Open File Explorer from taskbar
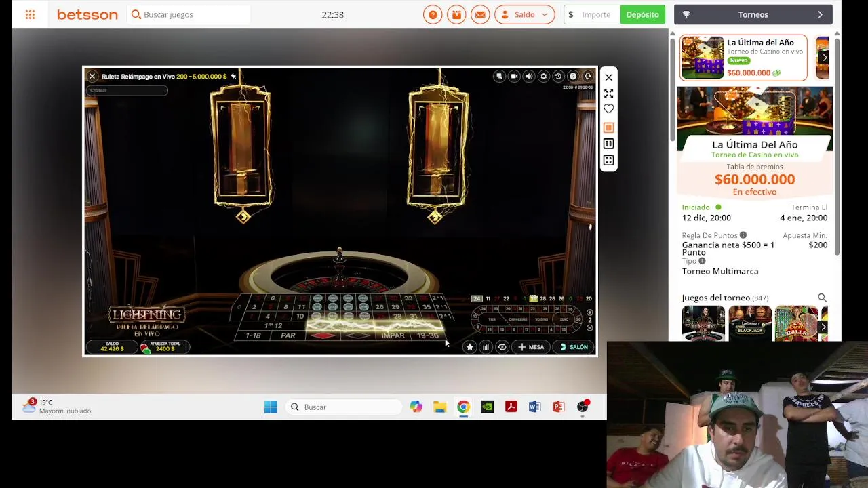868x488 pixels. click(x=439, y=407)
